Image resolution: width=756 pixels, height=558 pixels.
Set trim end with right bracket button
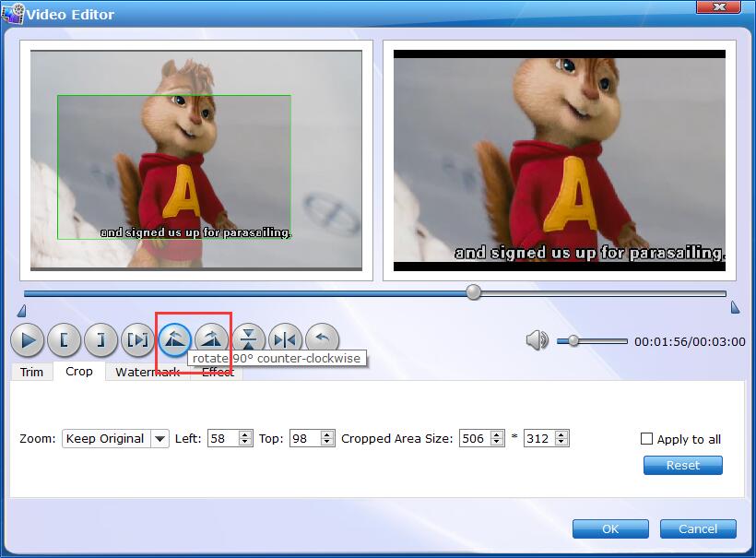tap(100, 340)
